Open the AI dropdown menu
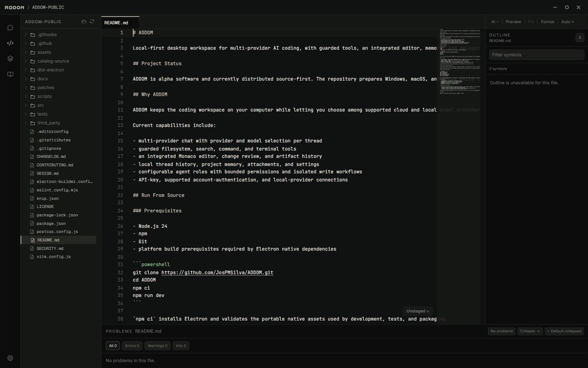Viewport: 588px width, 368px height. pyautogui.click(x=495, y=22)
